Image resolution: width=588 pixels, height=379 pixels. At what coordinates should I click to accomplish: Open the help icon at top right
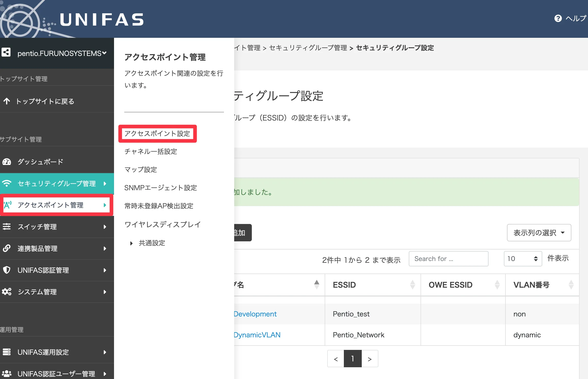tap(558, 18)
